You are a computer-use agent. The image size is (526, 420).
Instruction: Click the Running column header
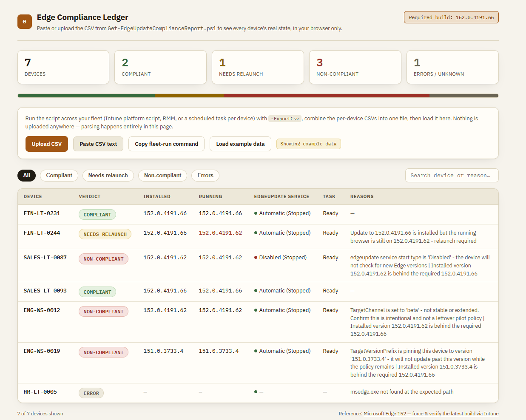(210, 196)
